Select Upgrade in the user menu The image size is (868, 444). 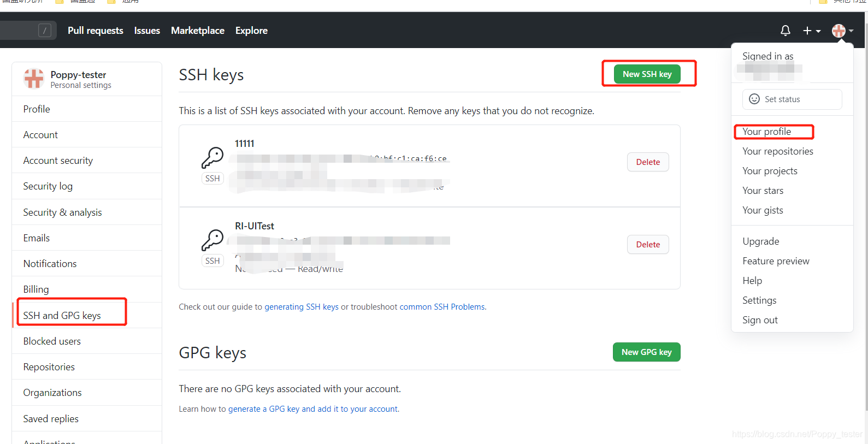[x=792, y=241]
